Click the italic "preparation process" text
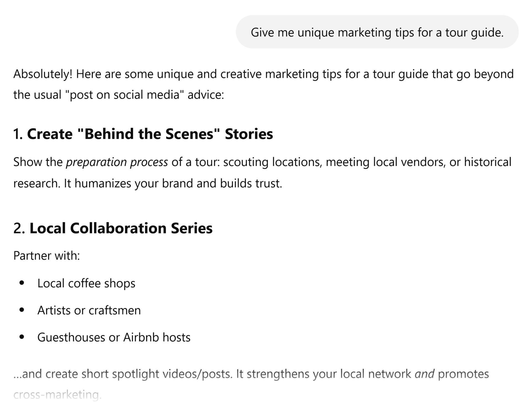The image size is (532, 403). pos(117,162)
